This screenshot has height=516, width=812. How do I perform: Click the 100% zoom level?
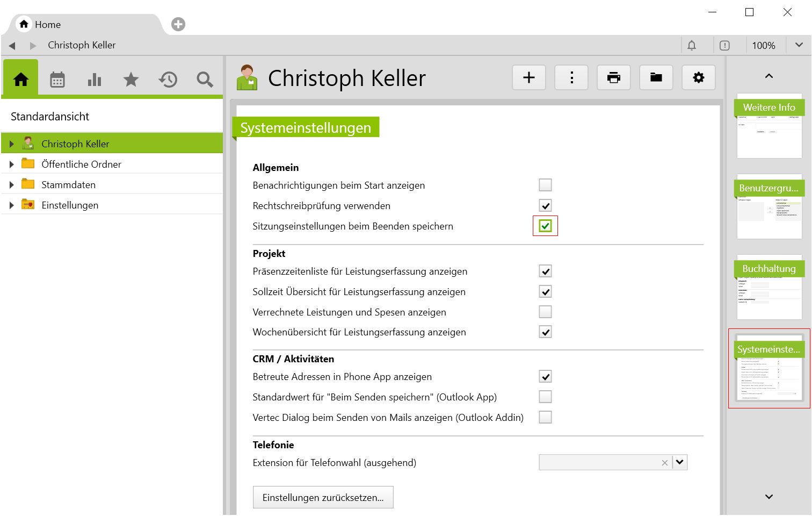(x=763, y=46)
